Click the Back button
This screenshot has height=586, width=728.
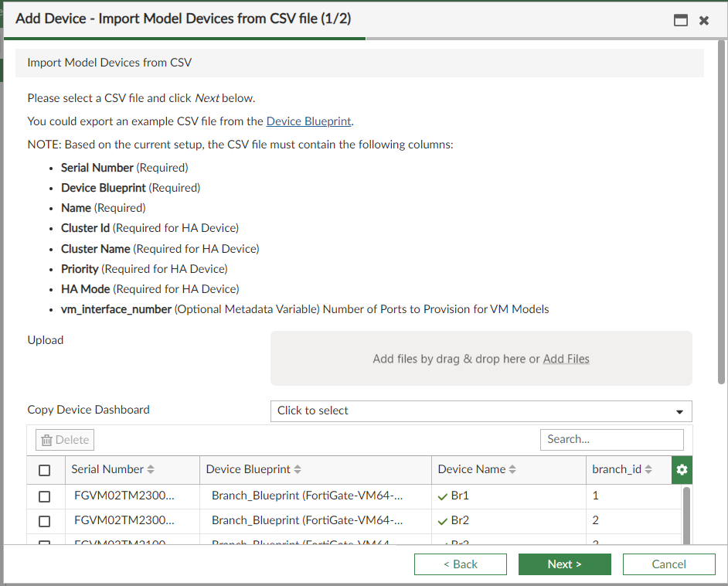tap(461, 564)
